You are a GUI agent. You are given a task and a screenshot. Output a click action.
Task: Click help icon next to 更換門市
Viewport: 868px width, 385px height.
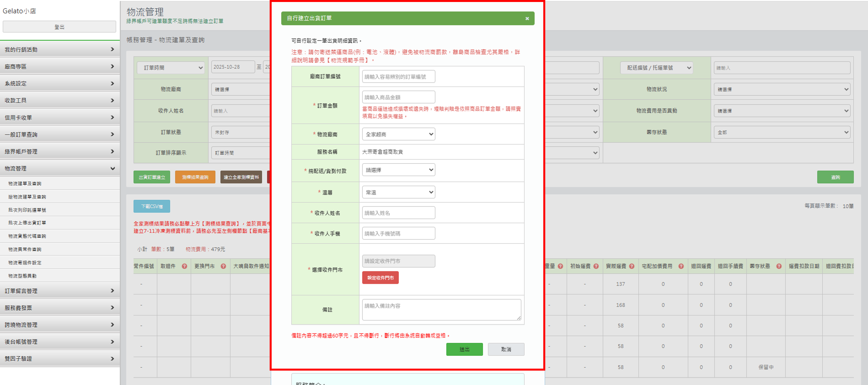(x=223, y=266)
